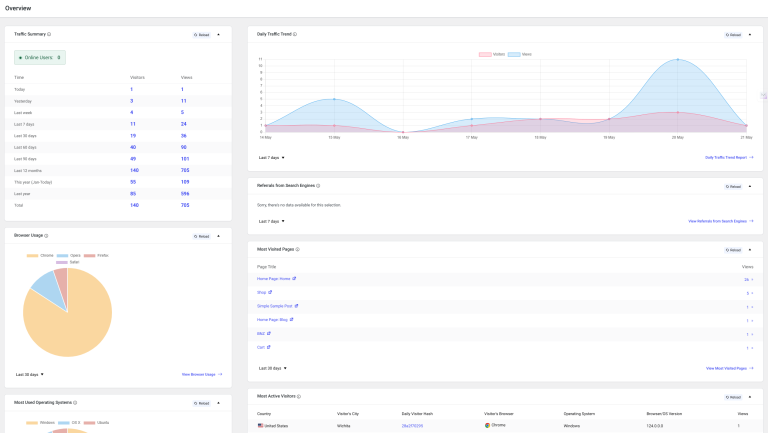
Task: Reload the Traffic Summary widget
Action: (201, 35)
